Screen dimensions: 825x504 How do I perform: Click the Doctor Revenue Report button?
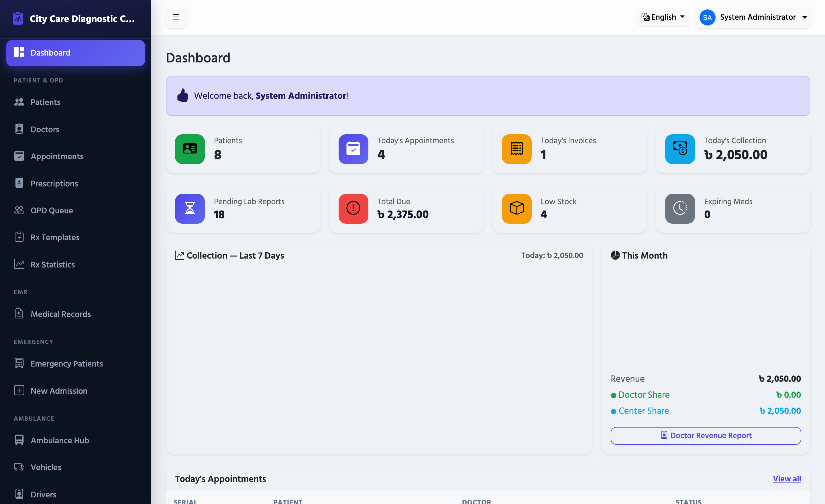pos(706,435)
